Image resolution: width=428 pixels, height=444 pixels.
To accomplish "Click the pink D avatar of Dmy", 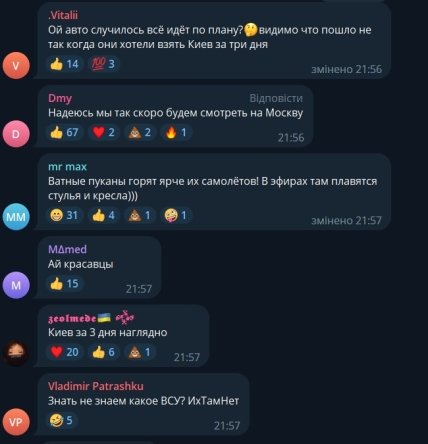I will 16,134.
